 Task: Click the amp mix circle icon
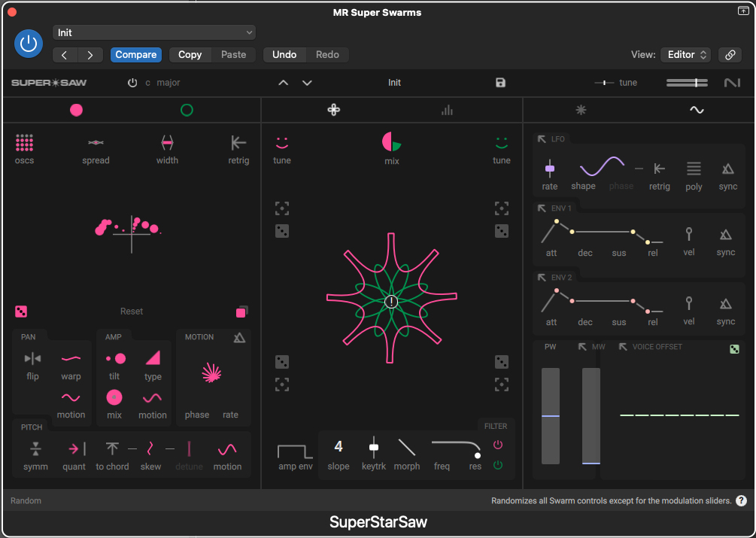click(114, 397)
